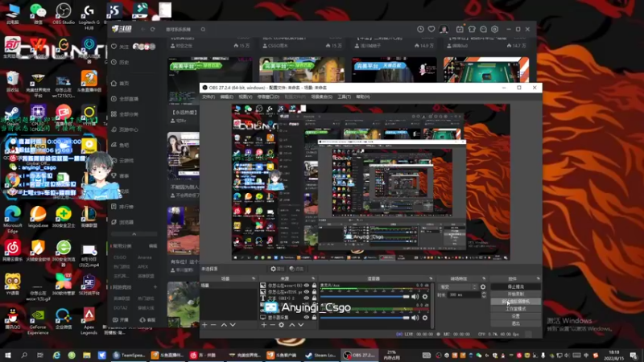Screen dimensions: 644x362
Task: Remove selected scene with minus icon
Action: click(x=213, y=325)
